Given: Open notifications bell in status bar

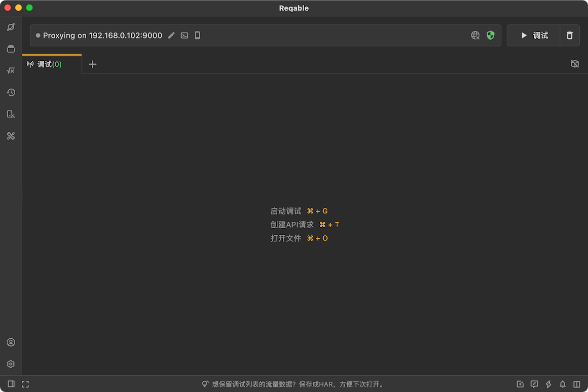Looking at the screenshot, I should pyautogui.click(x=563, y=384).
